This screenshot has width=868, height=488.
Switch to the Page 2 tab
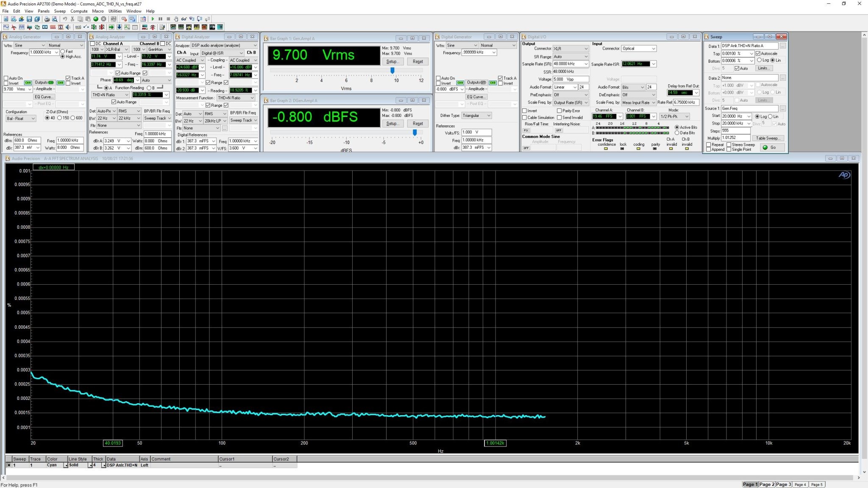click(x=767, y=484)
